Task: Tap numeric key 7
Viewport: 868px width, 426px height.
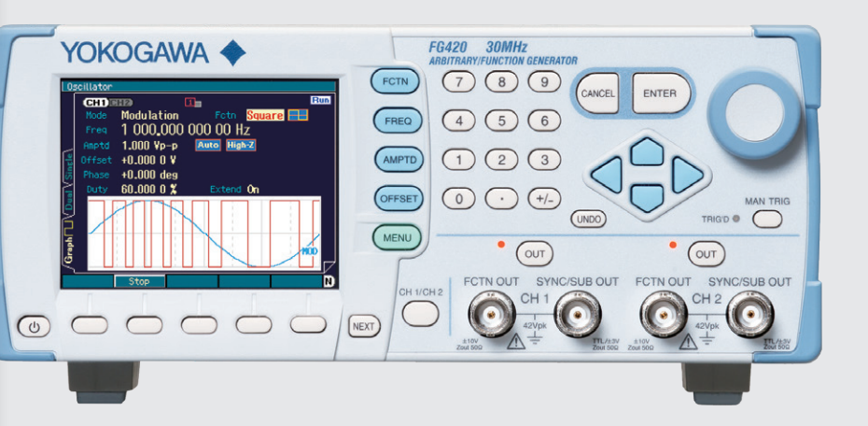Action: click(x=458, y=82)
